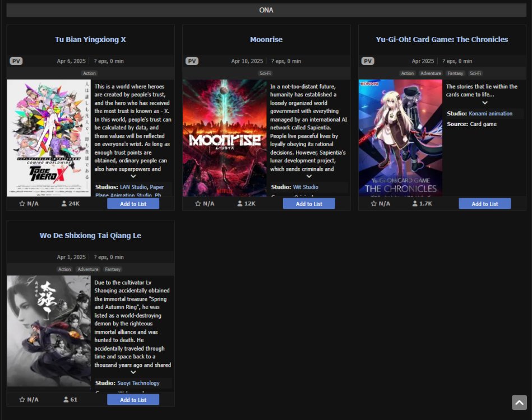This screenshot has width=532, height=420.
Task: Add Moonrise to list
Action: 309,204
